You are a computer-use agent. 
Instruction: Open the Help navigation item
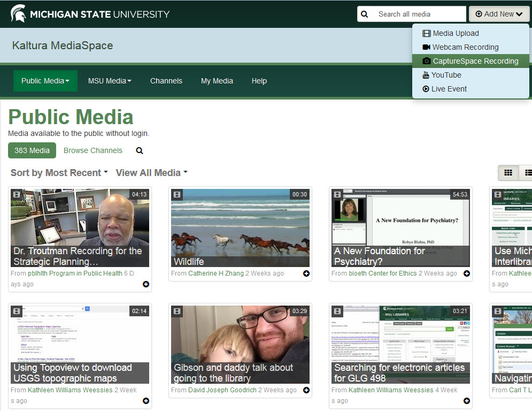(x=259, y=81)
